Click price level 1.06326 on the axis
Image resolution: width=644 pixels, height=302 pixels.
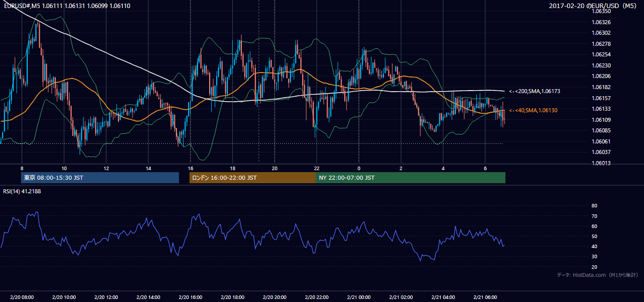[x=601, y=22]
